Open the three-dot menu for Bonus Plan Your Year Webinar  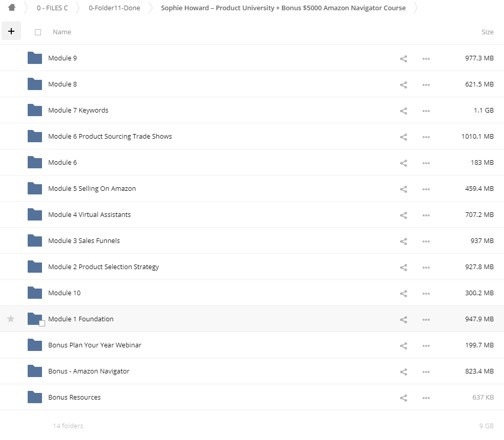click(426, 345)
